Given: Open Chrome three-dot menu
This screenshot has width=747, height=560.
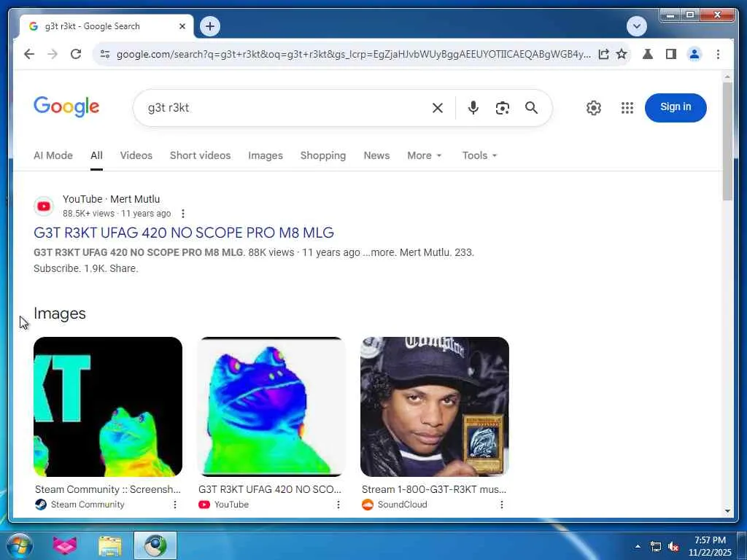Looking at the screenshot, I should pos(718,54).
